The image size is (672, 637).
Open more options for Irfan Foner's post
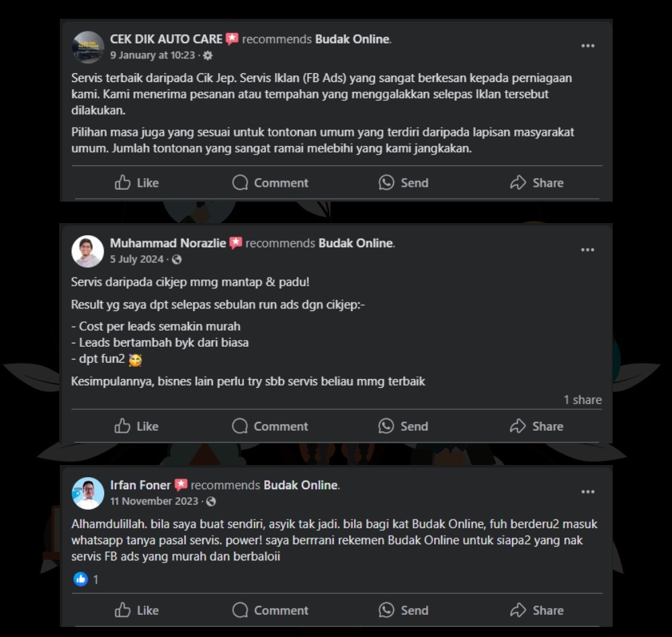pyautogui.click(x=588, y=492)
